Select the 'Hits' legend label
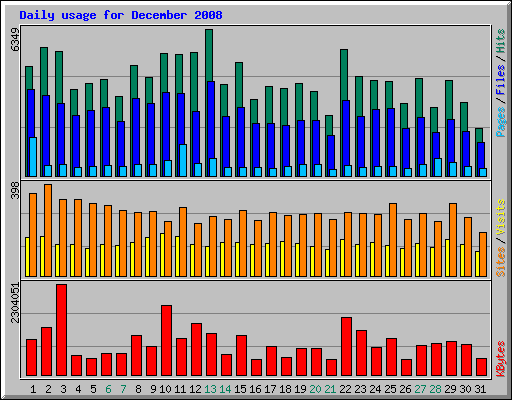 tap(500, 41)
